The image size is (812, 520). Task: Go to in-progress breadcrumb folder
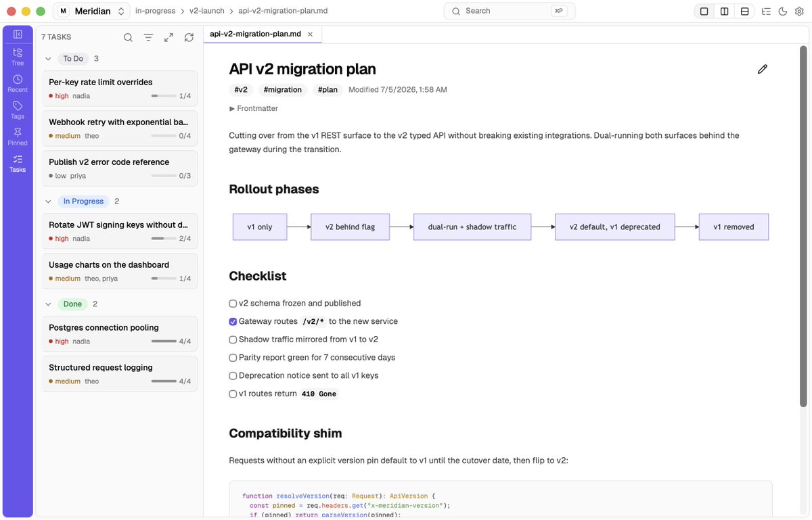pos(155,11)
